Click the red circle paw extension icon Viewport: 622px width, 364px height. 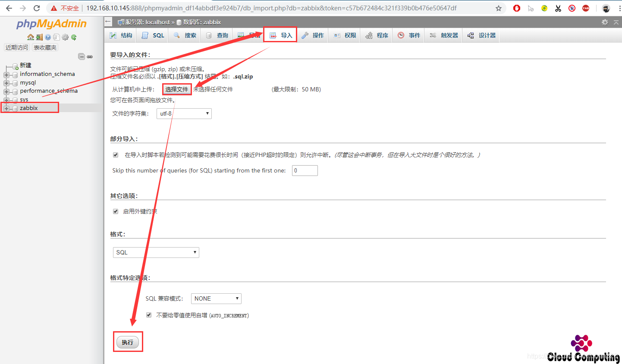(572, 8)
